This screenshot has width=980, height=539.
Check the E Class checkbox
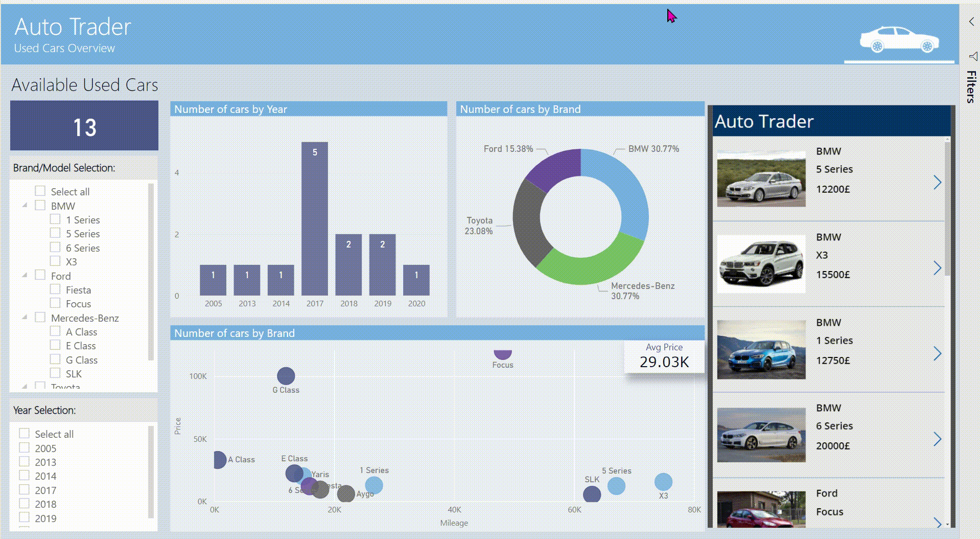point(55,345)
